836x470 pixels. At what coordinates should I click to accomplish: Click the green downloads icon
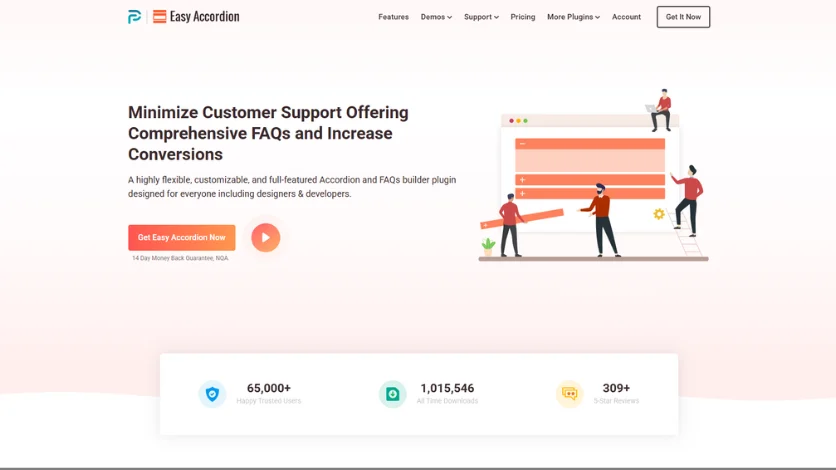[392, 394]
